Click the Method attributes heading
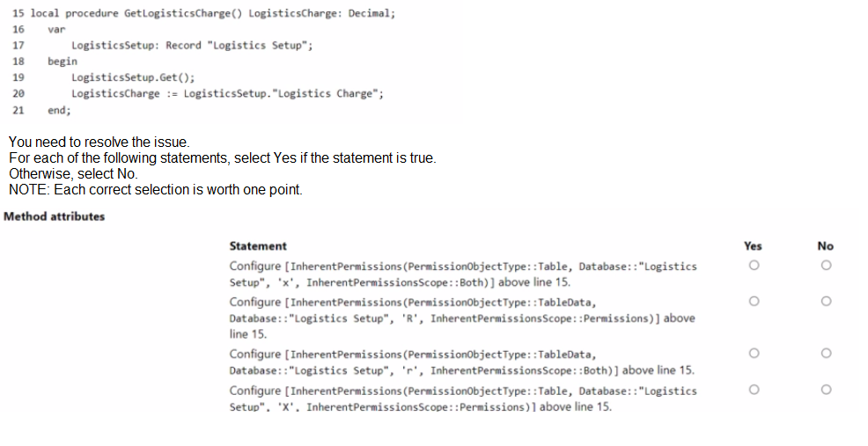Viewport: 868px width, 446px height. coord(54,216)
